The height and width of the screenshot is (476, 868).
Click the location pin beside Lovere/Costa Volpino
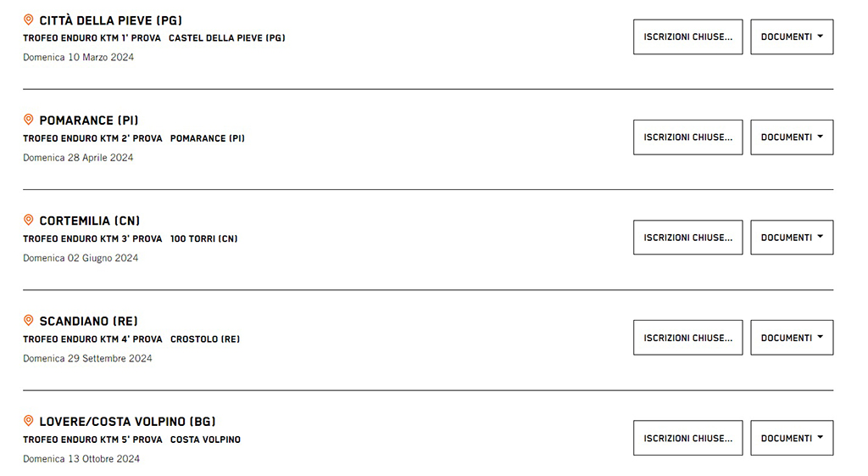(28, 421)
